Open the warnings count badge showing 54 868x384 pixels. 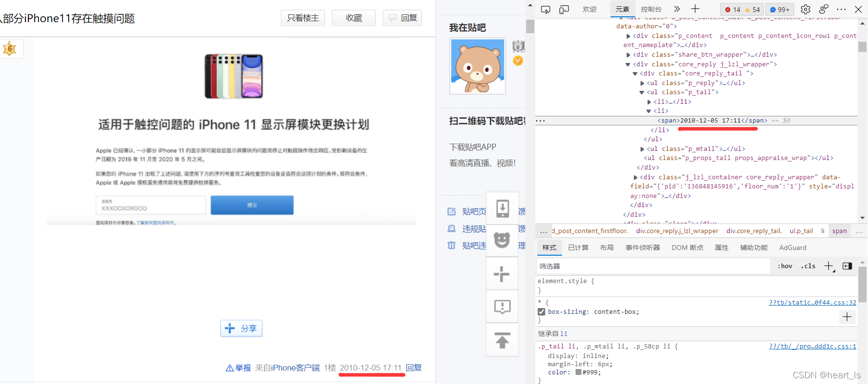click(x=752, y=10)
